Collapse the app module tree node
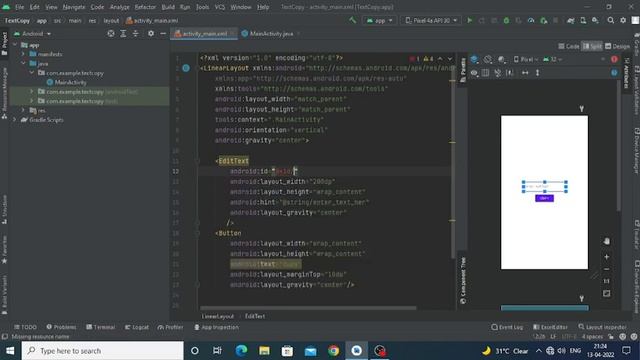 coord(15,45)
